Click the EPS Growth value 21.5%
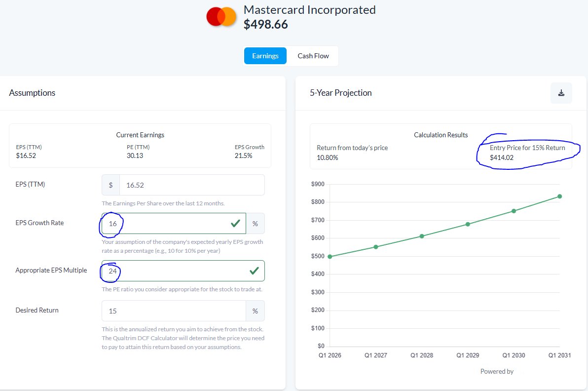 click(243, 156)
